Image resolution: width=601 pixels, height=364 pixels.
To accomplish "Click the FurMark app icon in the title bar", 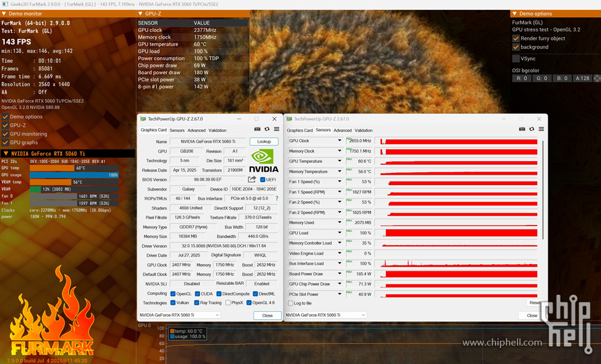I will pos(5,4).
